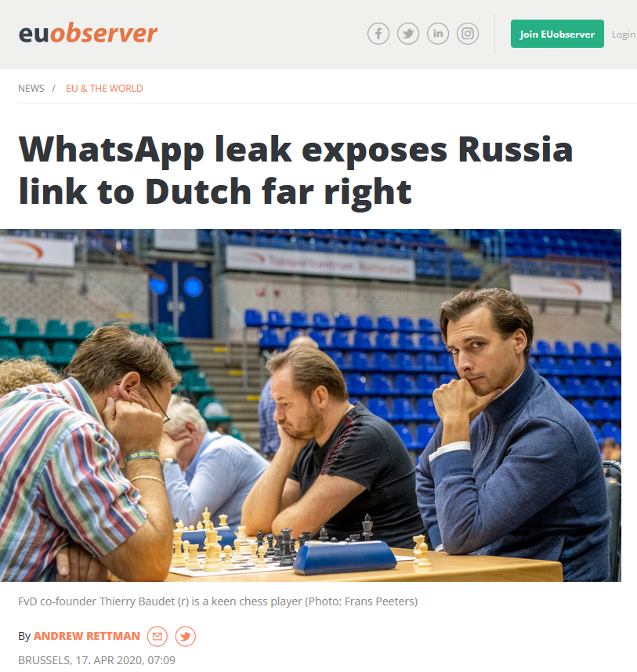This screenshot has height=672, width=637.
Task: Open the Instagram icon in header
Action: pyautogui.click(x=467, y=34)
